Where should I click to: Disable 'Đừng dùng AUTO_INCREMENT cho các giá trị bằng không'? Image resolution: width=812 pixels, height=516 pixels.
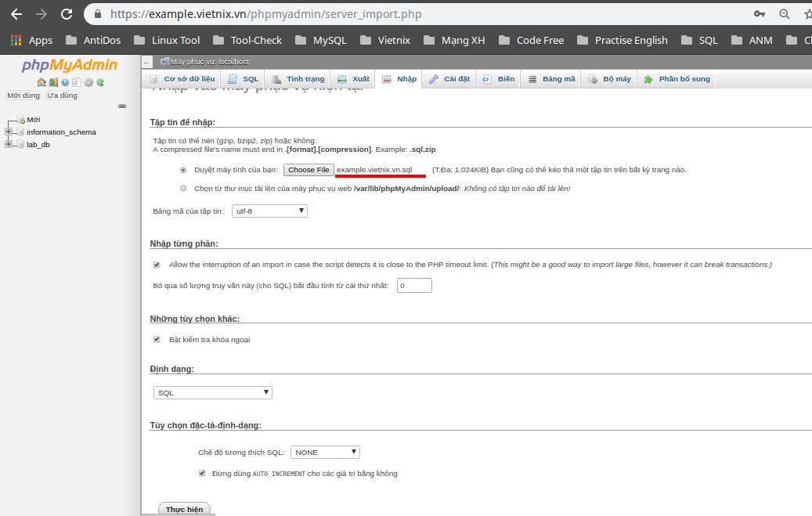coord(201,473)
